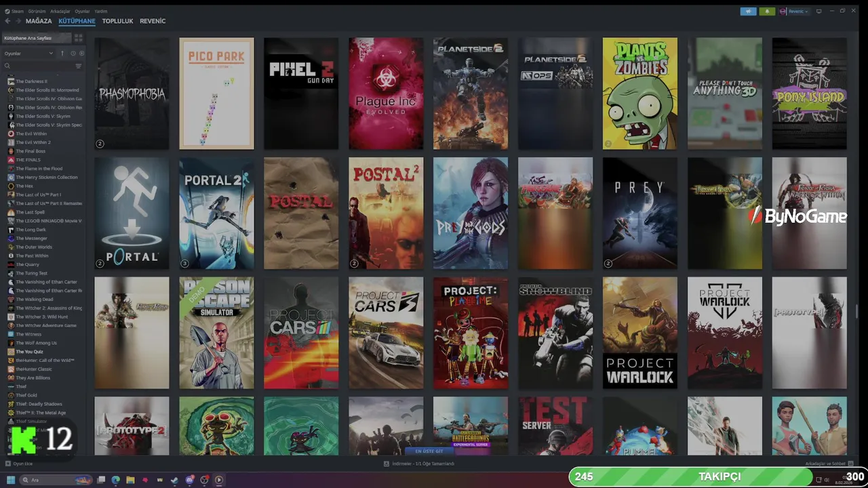
Task: Click the EN ÜSTE GİT button
Action: (x=429, y=451)
